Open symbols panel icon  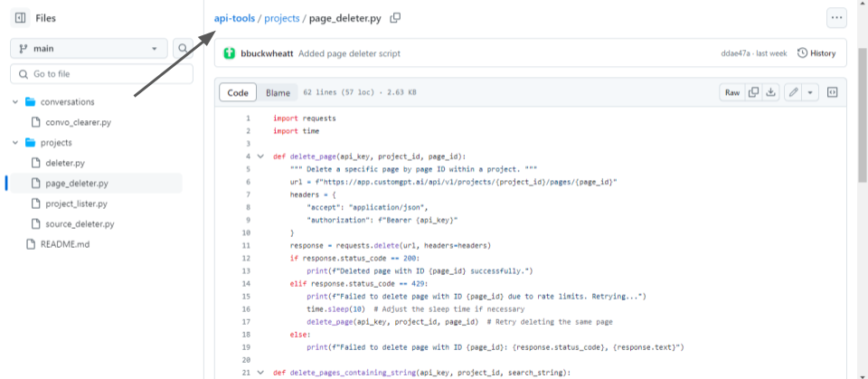coord(832,93)
